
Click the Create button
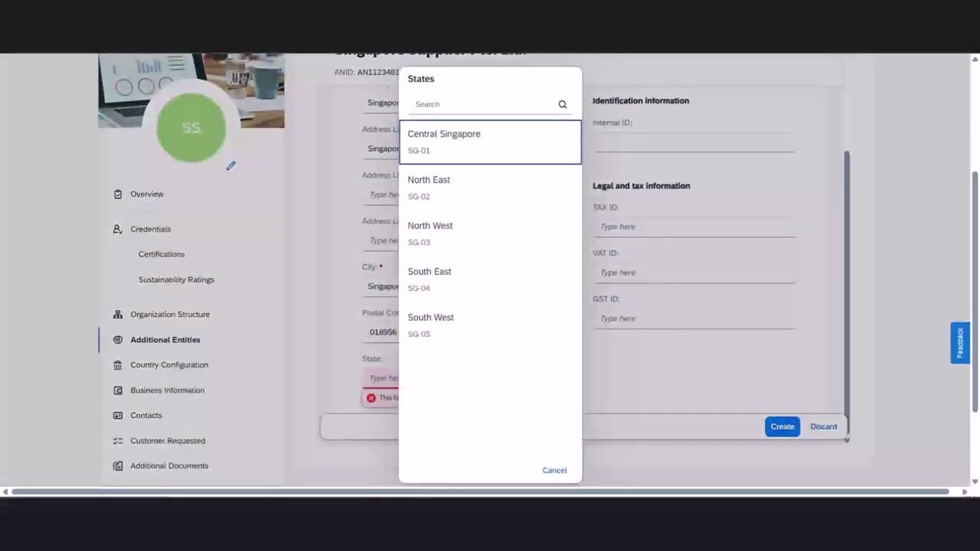(x=782, y=426)
